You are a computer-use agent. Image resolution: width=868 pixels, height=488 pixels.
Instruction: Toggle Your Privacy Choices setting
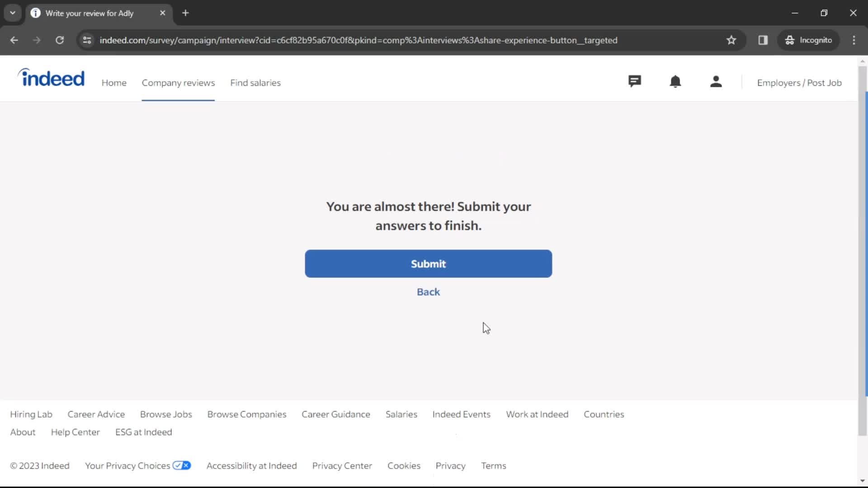[x=182, y=465]
